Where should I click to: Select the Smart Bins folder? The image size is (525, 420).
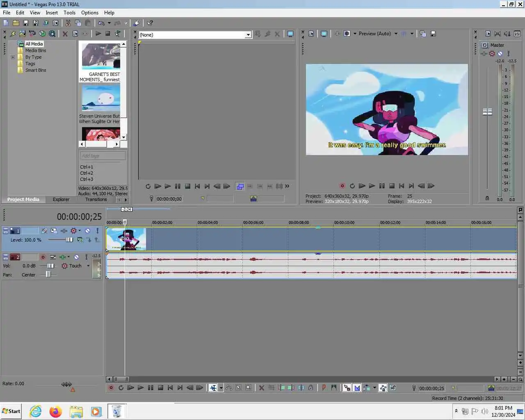pos(36,70)
